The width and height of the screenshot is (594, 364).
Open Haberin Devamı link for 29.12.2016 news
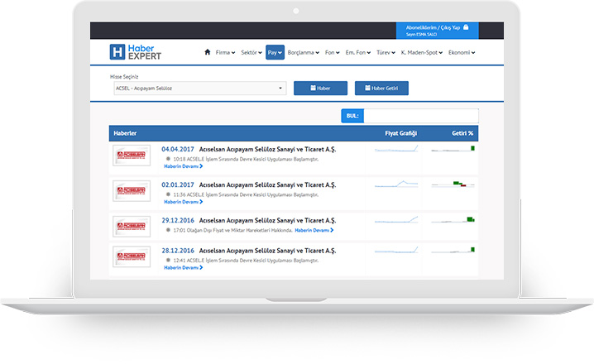(314, 230)
